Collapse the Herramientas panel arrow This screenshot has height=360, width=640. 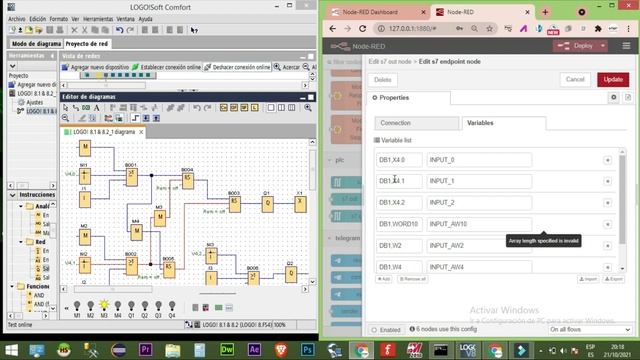52,56
